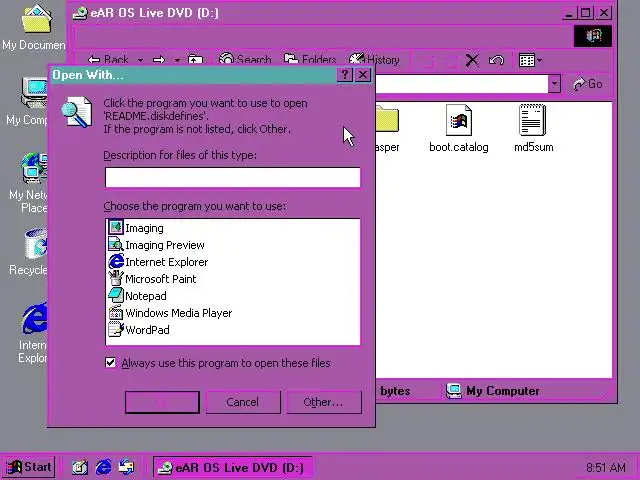Select Imaging in the program list
Screen dimensions: 640x480
pos(136,228)
